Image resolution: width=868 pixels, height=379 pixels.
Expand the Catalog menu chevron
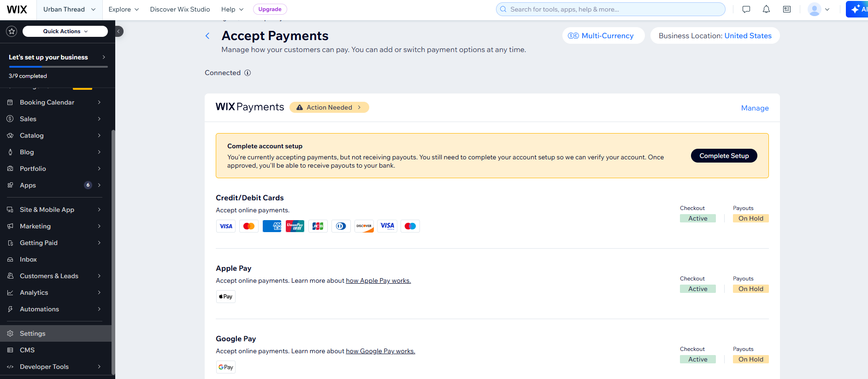click(99, 135)
